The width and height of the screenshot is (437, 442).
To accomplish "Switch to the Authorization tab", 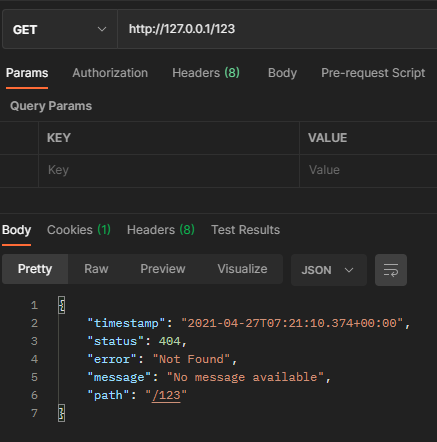I will [110, 73].
